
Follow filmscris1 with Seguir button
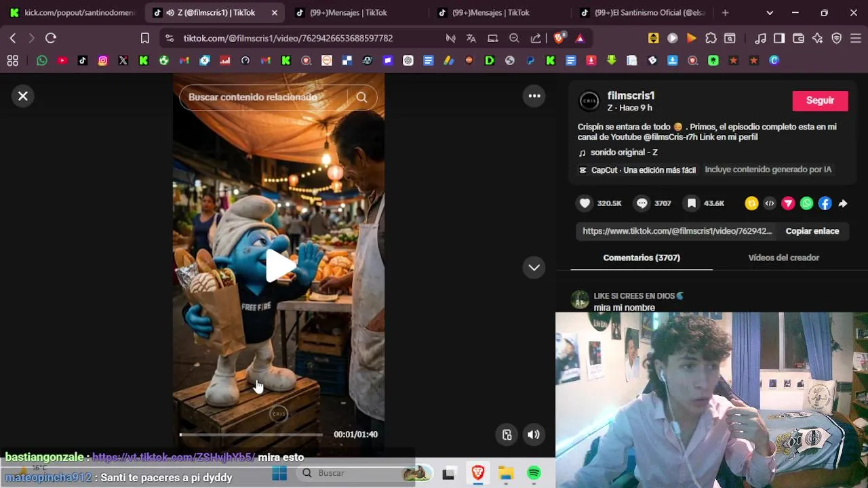820,100
